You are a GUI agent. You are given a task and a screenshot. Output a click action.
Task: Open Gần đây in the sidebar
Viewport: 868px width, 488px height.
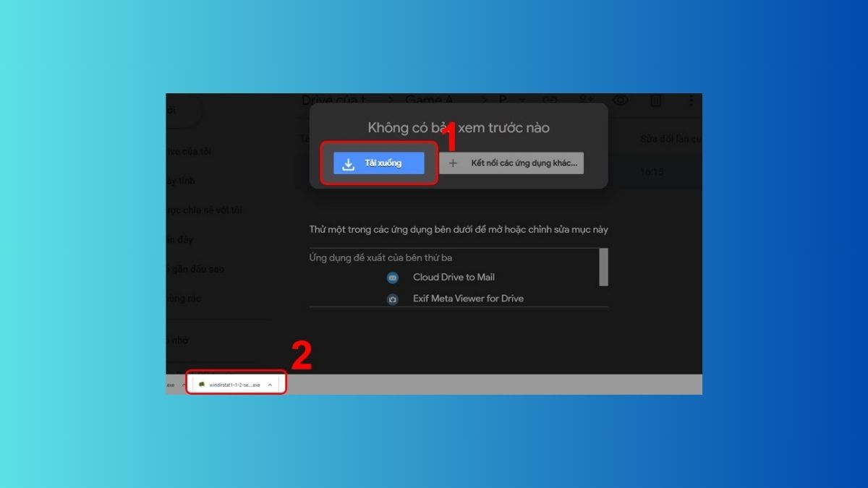coord(180,239)
